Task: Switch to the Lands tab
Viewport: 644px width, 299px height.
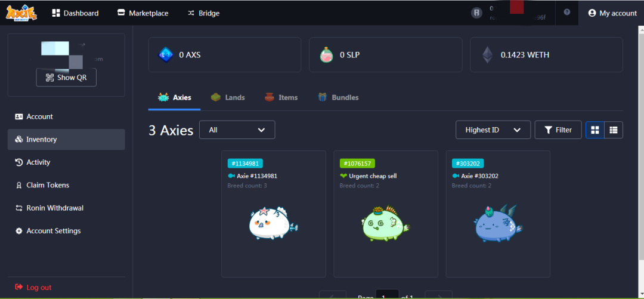Action: point(228,97)
